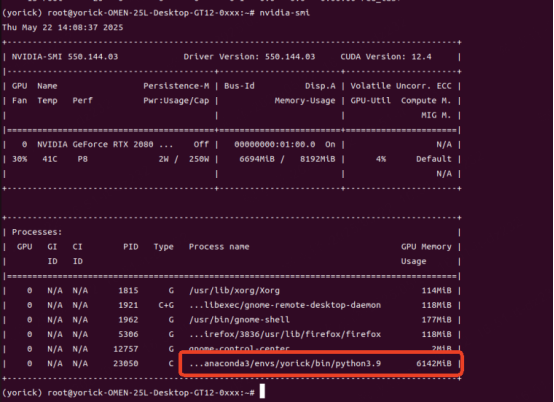Select Volatile Uncorr. ECC header

[401, 86]
